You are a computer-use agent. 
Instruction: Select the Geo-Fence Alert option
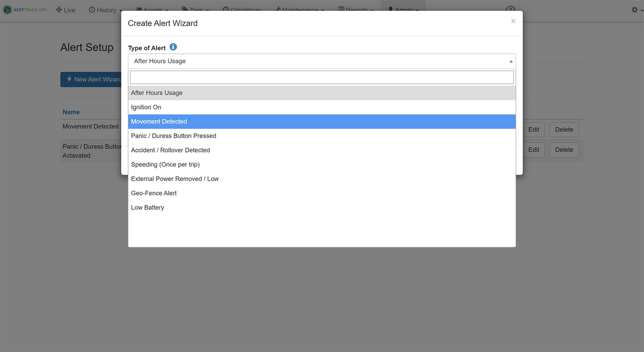153,193
